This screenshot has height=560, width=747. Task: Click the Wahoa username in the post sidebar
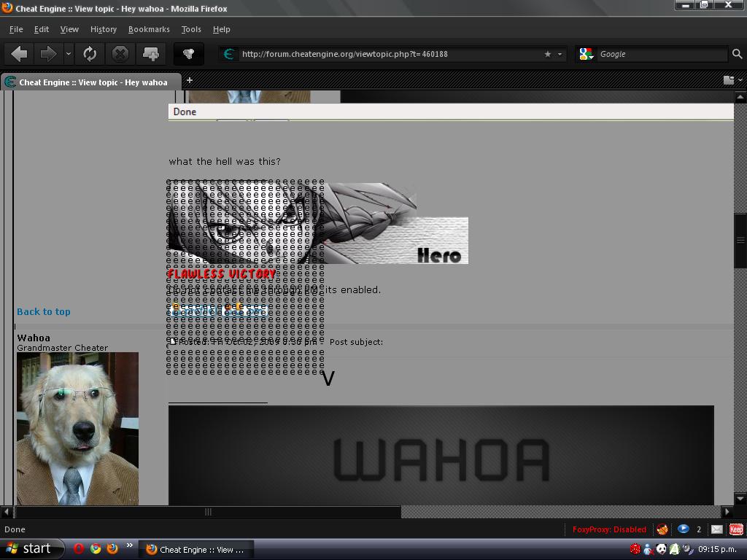pos(34,338)
